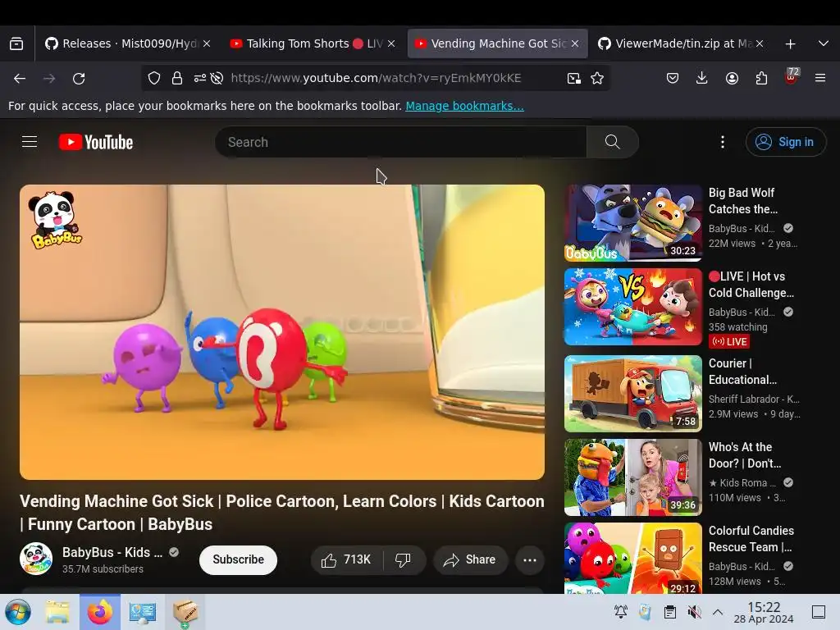Click the Share button
Viewport: 840px width, 630px height.
tap(470, 559)
